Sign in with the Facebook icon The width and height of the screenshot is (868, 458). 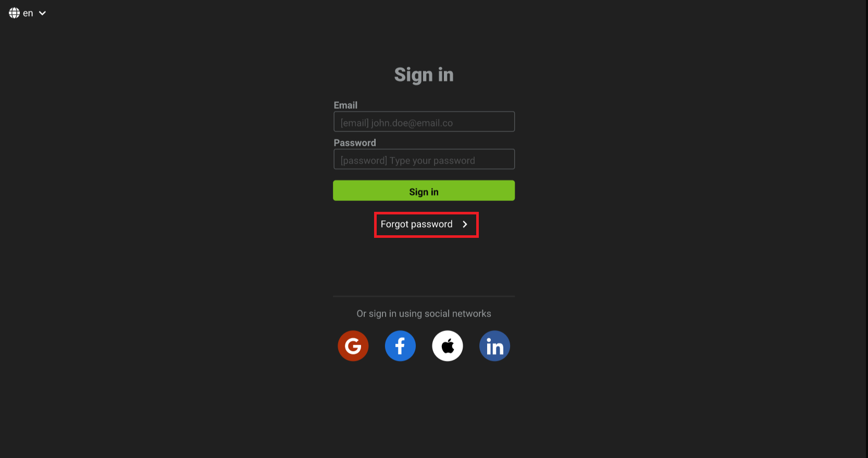click(400, 346)
